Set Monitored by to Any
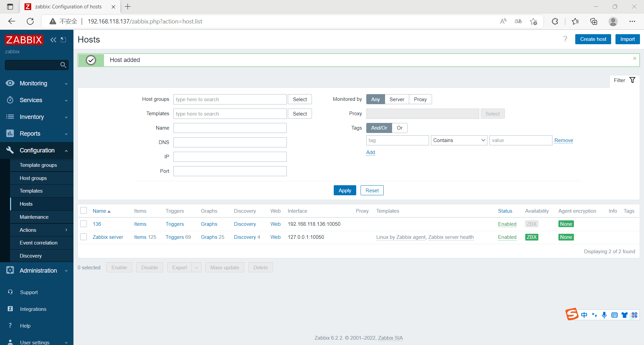 (x=375, y=99)
